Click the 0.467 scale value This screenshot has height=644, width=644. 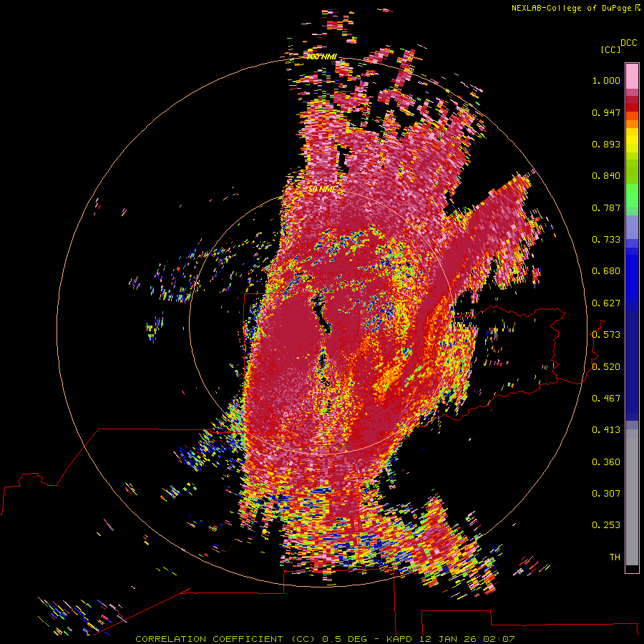[x=606, y=399]
